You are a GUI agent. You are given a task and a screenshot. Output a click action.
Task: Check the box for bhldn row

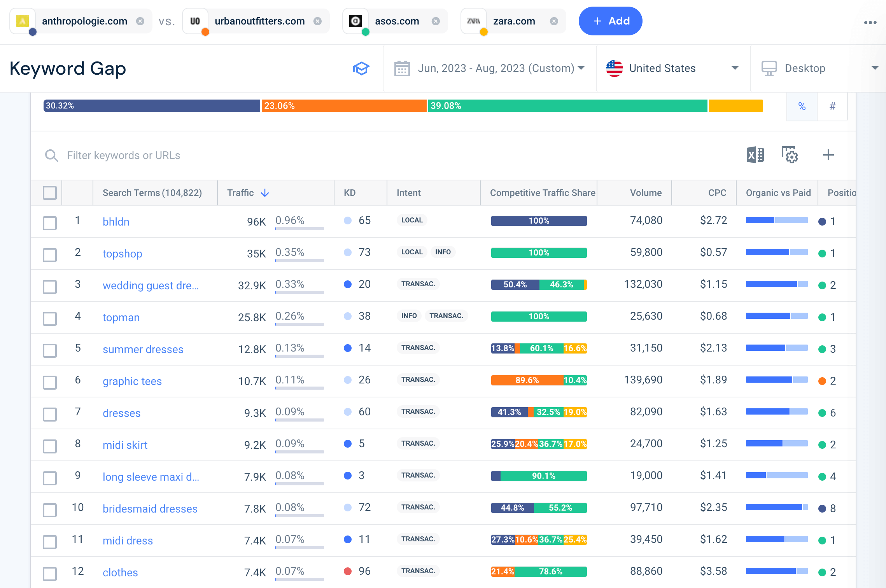(50, 223)
